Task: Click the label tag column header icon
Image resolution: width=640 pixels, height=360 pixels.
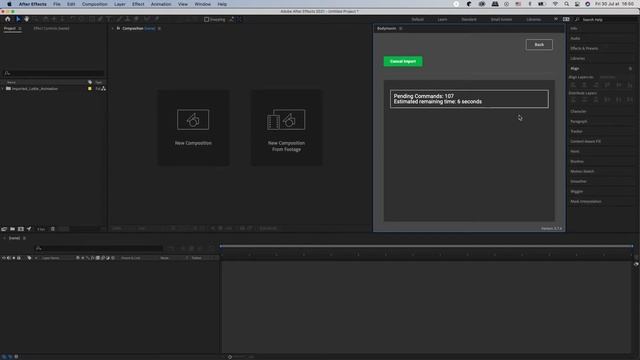Action: pyautogui.click(x=90, y=82)
